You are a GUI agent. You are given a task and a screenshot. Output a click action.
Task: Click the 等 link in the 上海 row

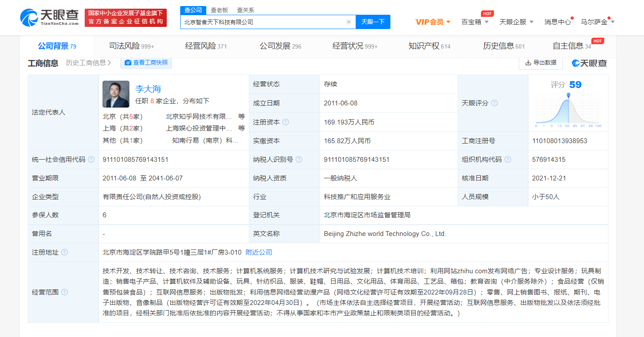click(241, 128)
